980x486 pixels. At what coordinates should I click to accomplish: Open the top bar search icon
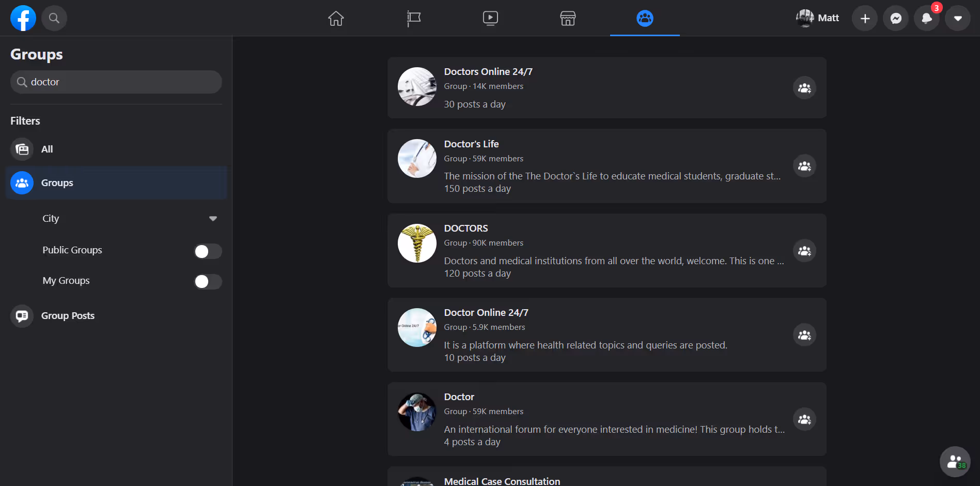tap(54, 18)
